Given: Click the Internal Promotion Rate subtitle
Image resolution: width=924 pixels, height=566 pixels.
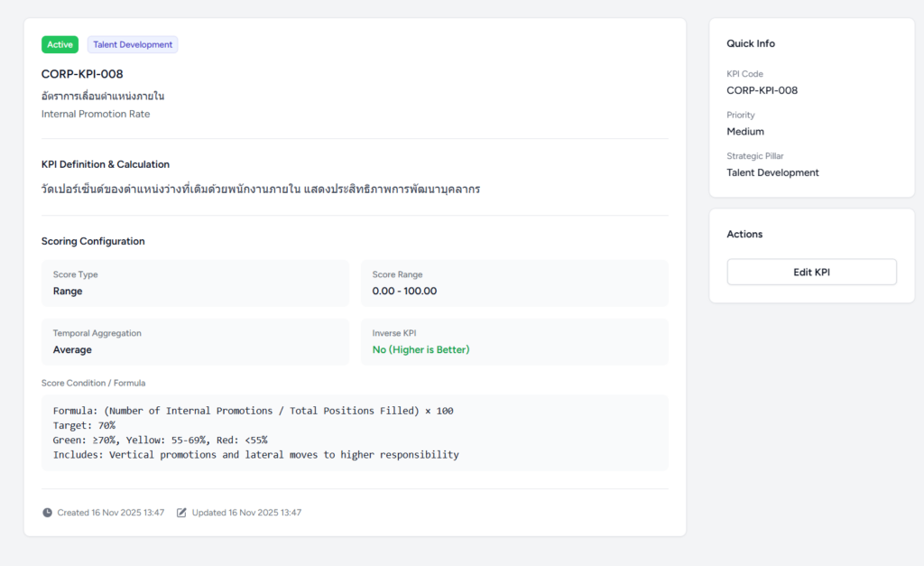Looking at the screenshot, I should coord(96,115).
